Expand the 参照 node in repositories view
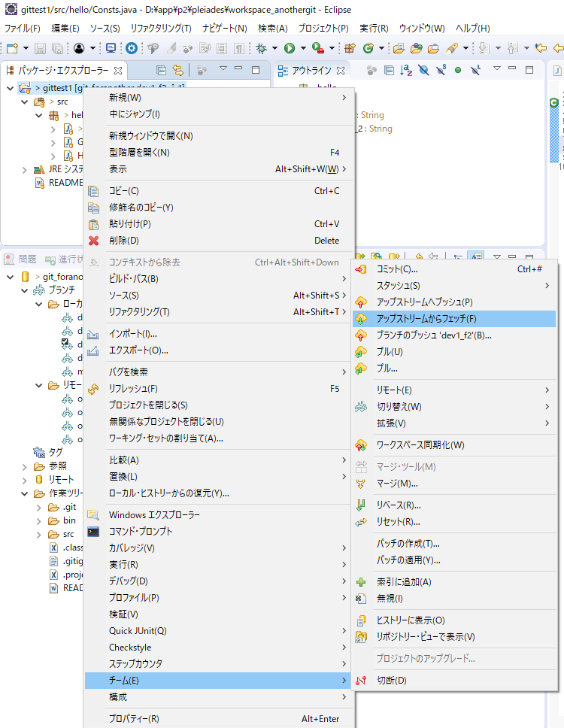Image resolution: width=564 pixels, height=728 pixels. point(25,466)
